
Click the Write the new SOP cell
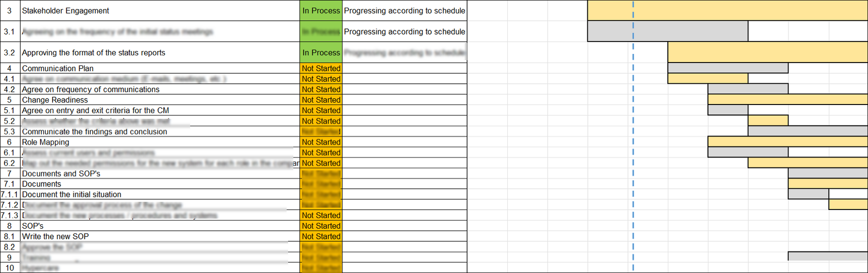pos(160,236)
